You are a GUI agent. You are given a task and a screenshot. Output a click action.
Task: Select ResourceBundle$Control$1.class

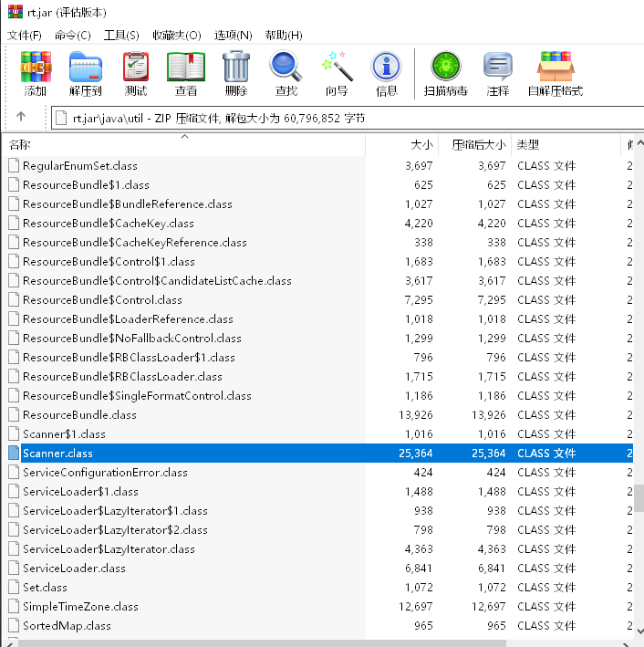click(x=109, y=262)
